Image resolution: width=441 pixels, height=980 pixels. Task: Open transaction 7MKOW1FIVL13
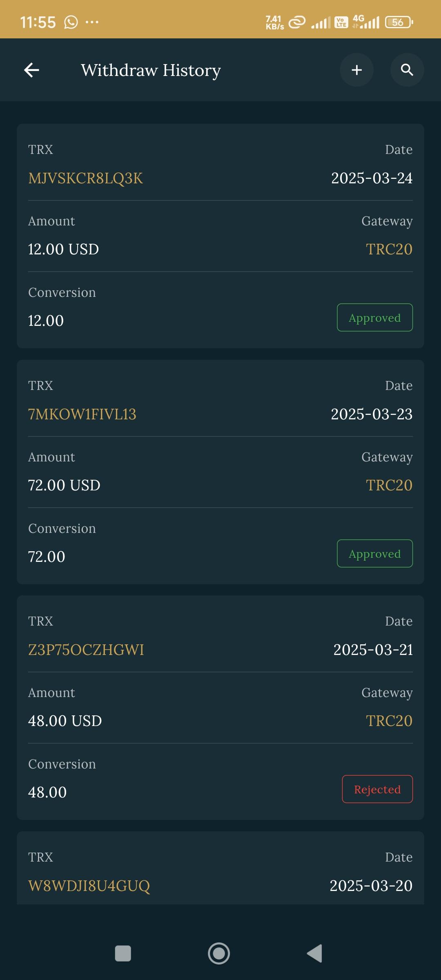[82, 414]
